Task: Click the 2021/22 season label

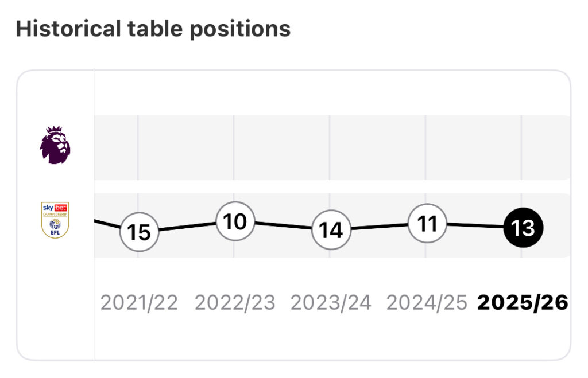Action: tap(139, 302)
